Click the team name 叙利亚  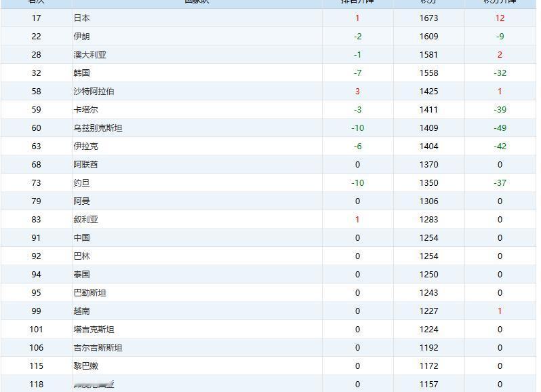(x=85, y=220)
